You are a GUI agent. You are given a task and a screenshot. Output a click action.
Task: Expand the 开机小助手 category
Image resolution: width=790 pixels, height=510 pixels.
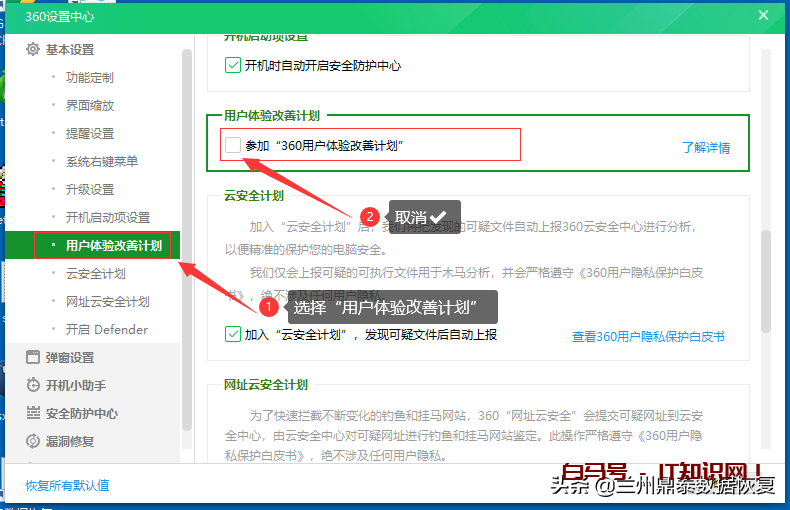point(76,386)
